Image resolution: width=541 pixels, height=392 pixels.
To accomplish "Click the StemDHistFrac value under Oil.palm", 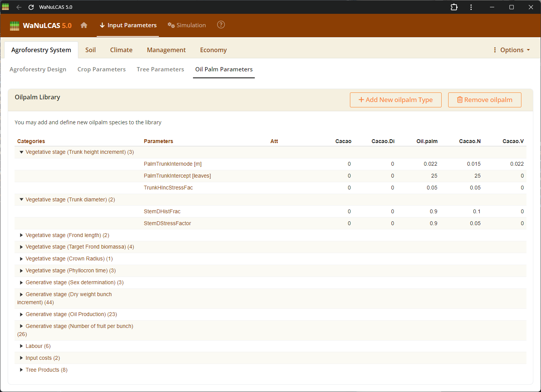I will [433, 211].
